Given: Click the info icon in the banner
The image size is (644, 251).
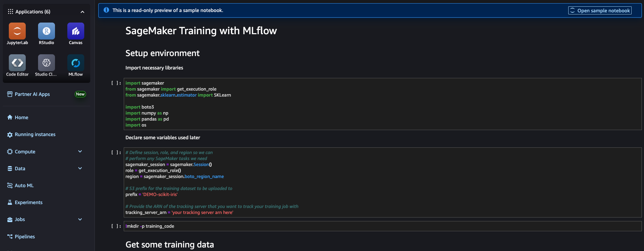Looking at the screenshot, I should tap(106, 10).
